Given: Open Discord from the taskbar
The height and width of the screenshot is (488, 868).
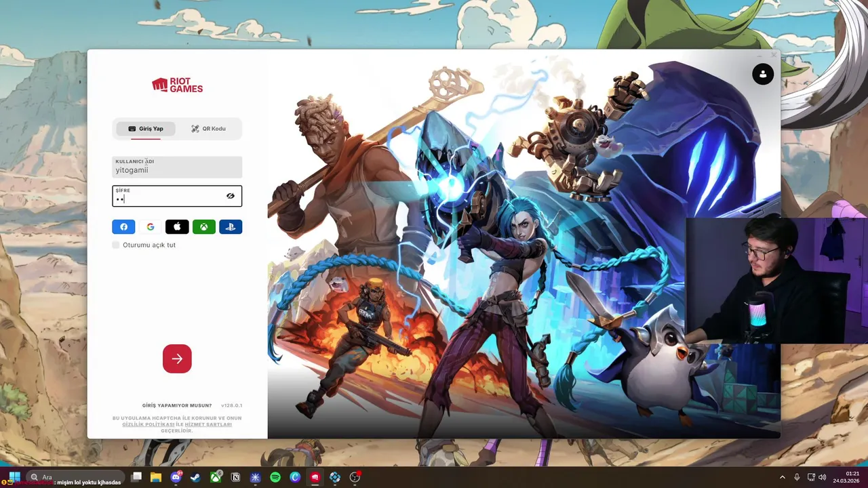Looking at the screenshot, I should click(176, 477).
